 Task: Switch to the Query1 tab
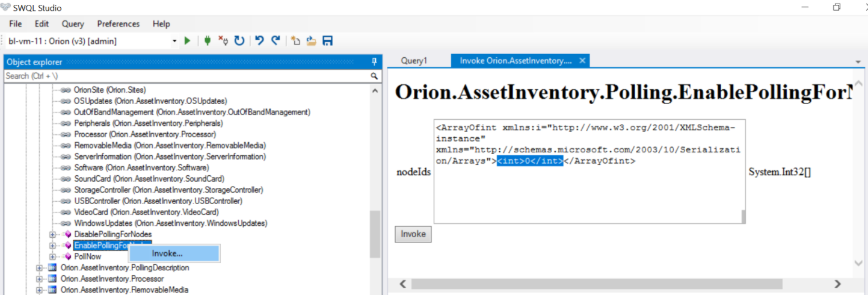[x=414, y=61]
